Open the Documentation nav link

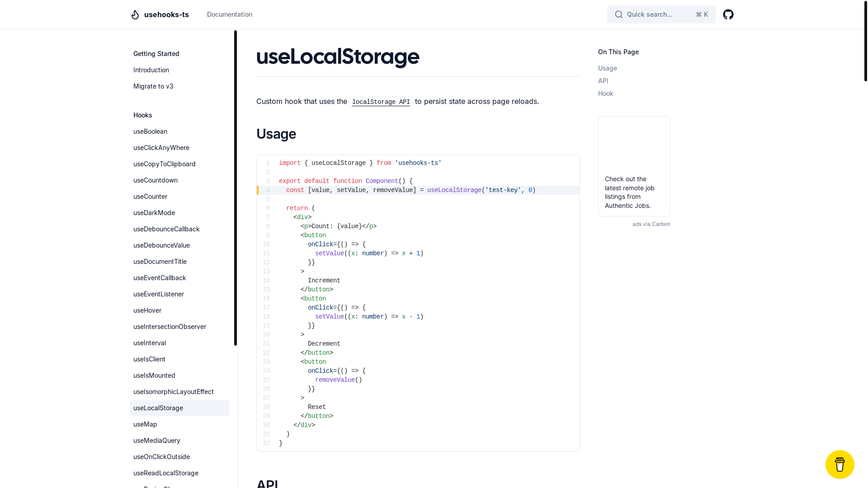click(230, 14)
